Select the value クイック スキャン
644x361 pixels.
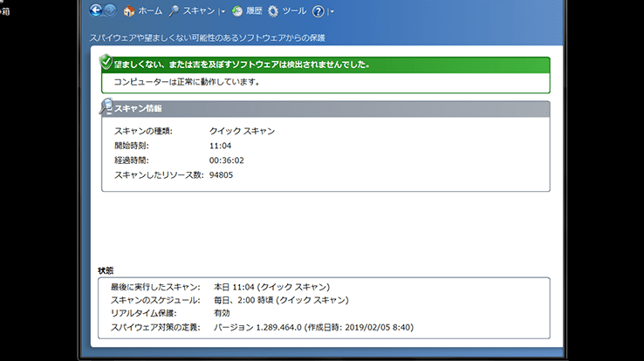point(242,132)
